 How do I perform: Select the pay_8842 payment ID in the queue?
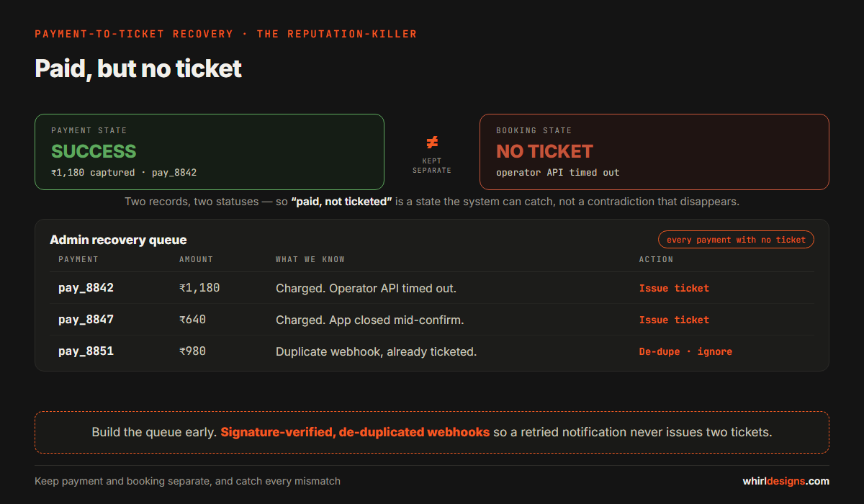point(86,288)
